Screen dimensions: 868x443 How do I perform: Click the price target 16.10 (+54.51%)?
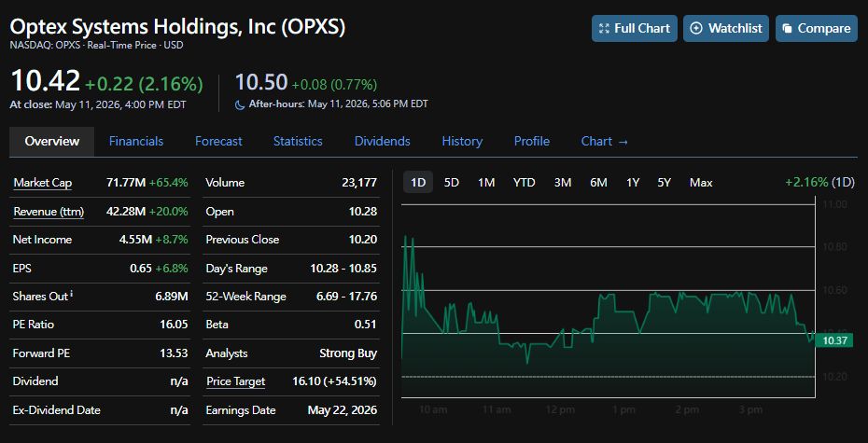tap(334, 381)
